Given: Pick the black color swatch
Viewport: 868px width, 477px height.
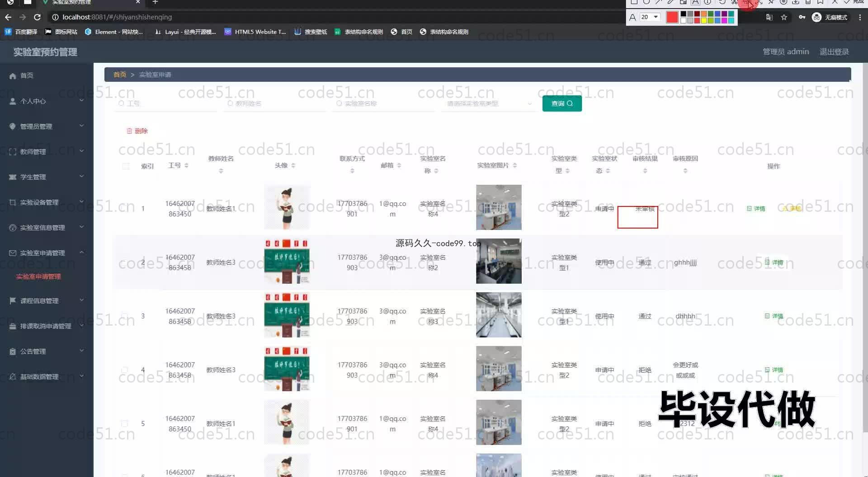Looking at the screenshot, I should pyautogui.click(x=684, y=14).
